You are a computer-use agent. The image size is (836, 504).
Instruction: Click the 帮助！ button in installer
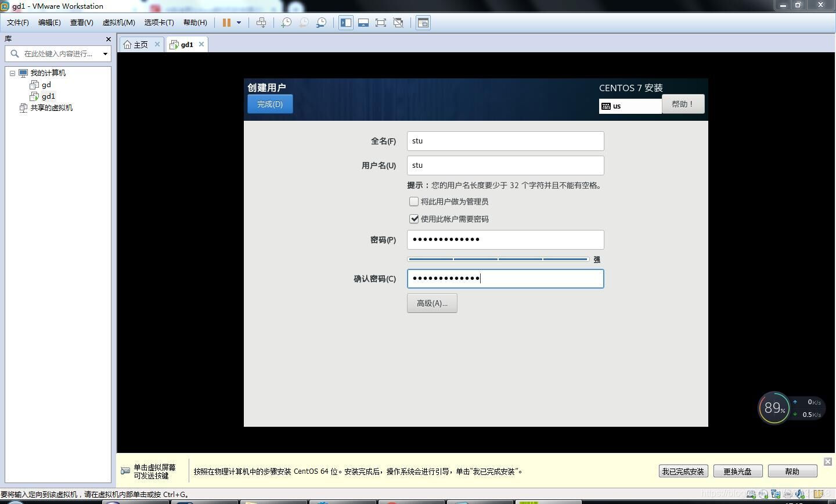[683, 104]
